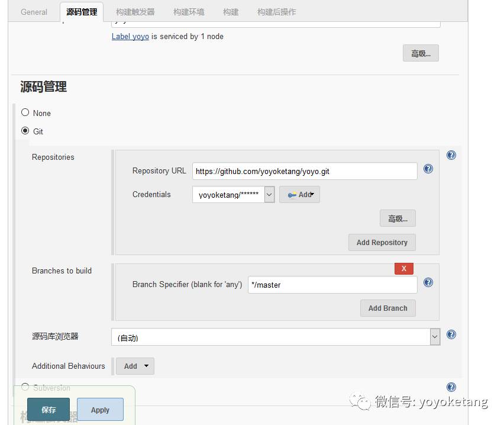The height and width of the screenshot is (425, 504).
Task: Switch to the 构建环境 tab
Action: click(189, 12)
